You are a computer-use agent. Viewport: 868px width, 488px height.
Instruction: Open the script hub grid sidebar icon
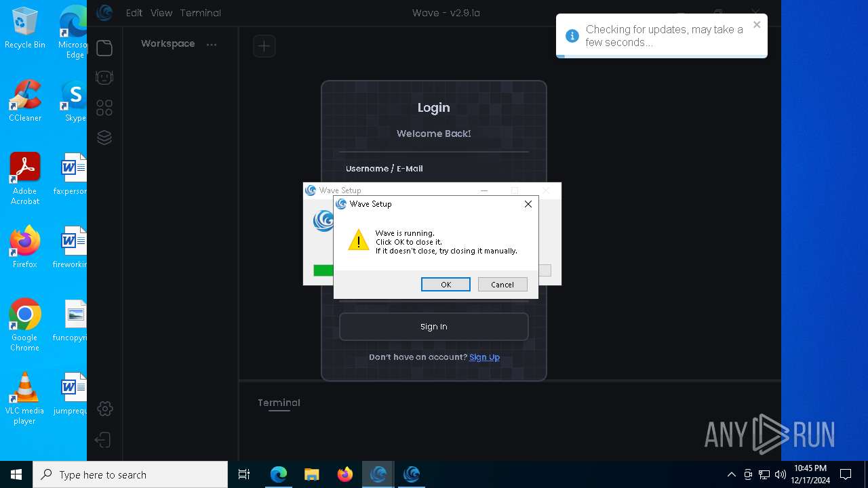point(104,108)
